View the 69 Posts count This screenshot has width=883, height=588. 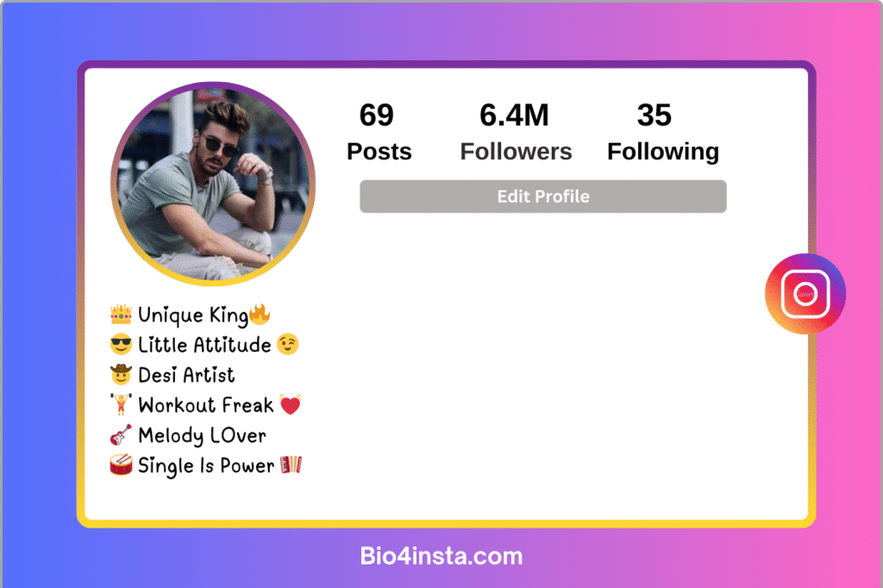point(379,132)
